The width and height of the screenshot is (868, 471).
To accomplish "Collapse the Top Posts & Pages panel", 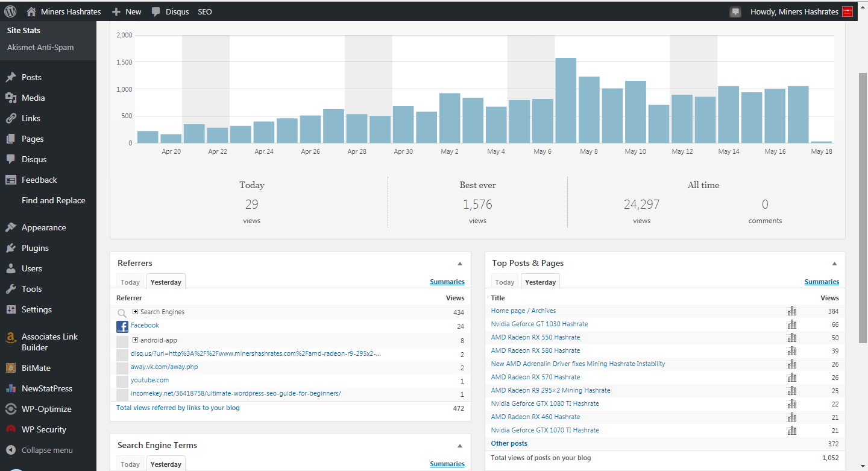I will [x=835, y=264].
